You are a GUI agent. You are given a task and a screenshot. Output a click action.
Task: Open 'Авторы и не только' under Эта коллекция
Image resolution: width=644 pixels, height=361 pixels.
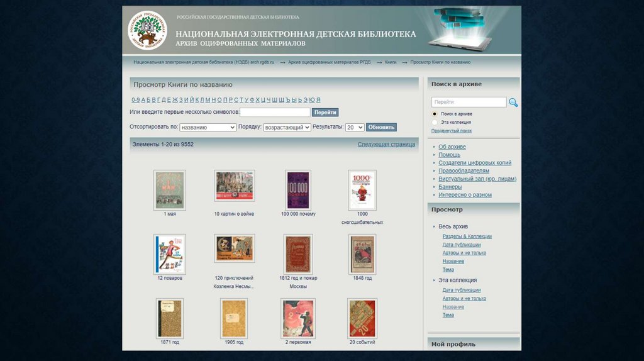click(x=464, y=299)
